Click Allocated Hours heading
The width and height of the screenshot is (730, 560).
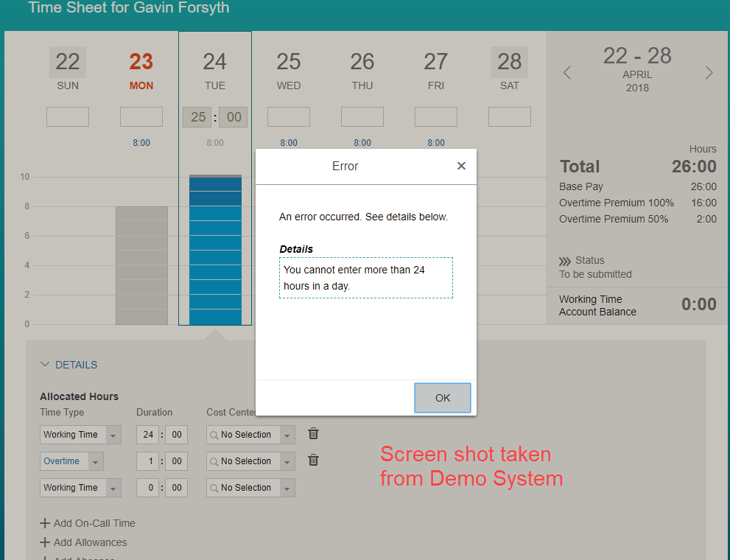79,396
